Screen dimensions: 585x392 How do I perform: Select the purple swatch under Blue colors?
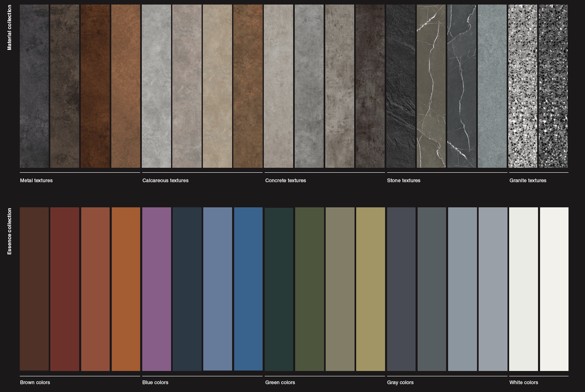(157, 289)
